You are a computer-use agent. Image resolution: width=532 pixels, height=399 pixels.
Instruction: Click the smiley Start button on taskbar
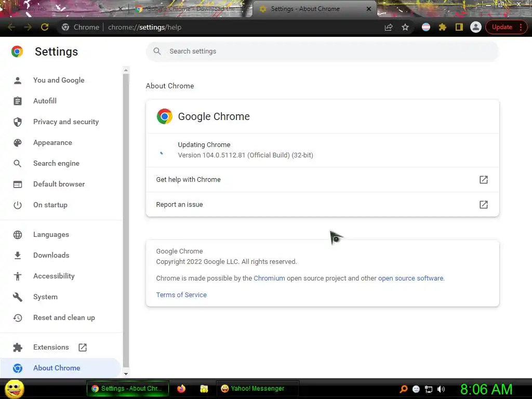click(14, 389)
